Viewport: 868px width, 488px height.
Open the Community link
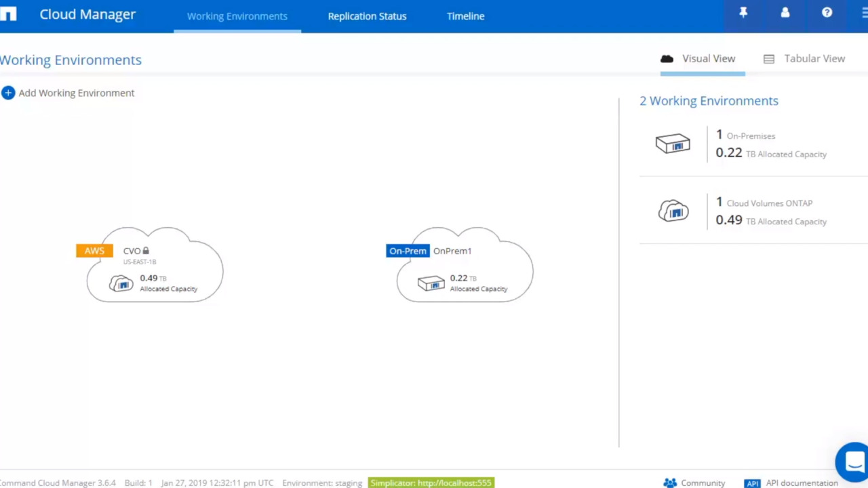coord(694,483)
